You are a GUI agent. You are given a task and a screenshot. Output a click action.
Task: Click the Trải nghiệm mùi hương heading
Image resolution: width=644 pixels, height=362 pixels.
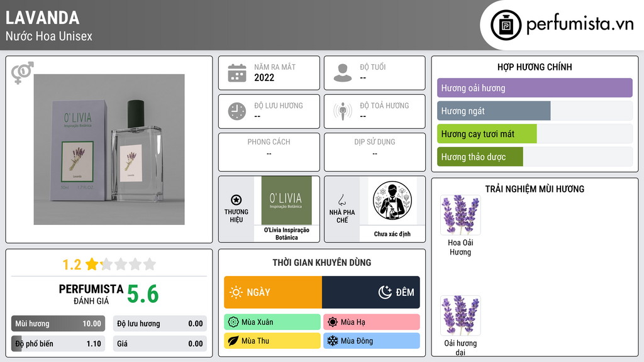(x=535, y=189)
